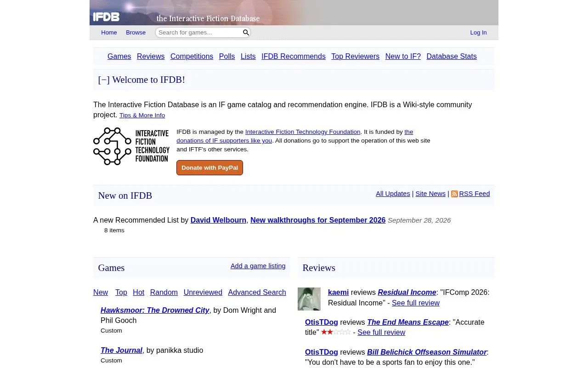Open The Journal game page
This screenshot has width=588, height=368.
tap(121, 350)
